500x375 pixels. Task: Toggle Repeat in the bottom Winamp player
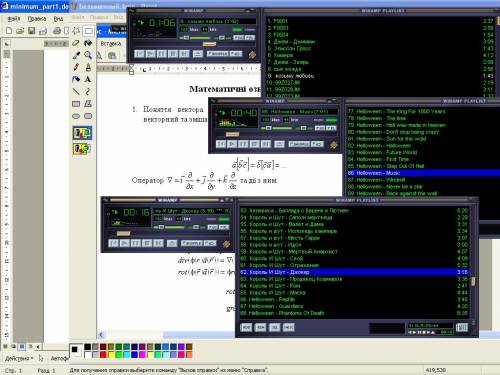(210, 243)
